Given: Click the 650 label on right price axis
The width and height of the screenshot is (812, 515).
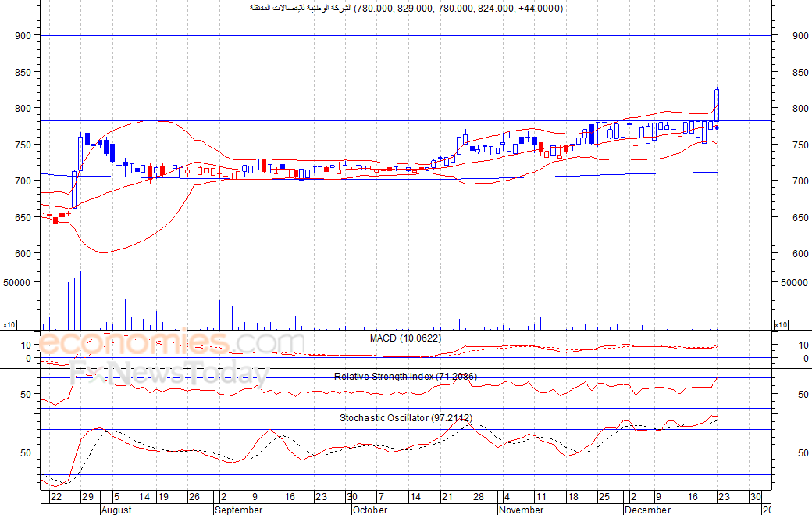Looking at the screenshot, I should point(800,217).
